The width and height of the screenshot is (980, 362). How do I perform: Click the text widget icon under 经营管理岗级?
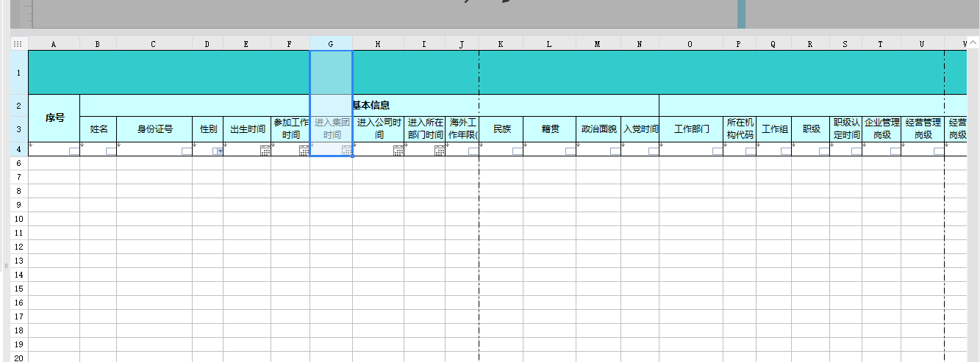click(939, 151)
